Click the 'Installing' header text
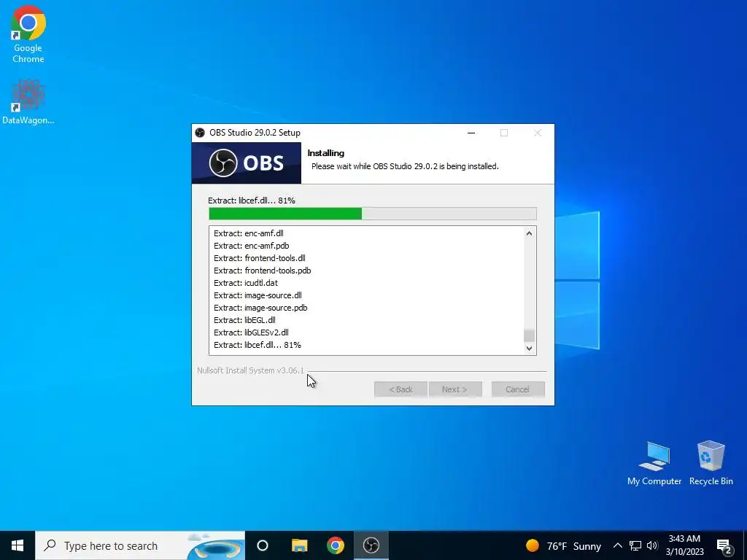 [326, 153]
